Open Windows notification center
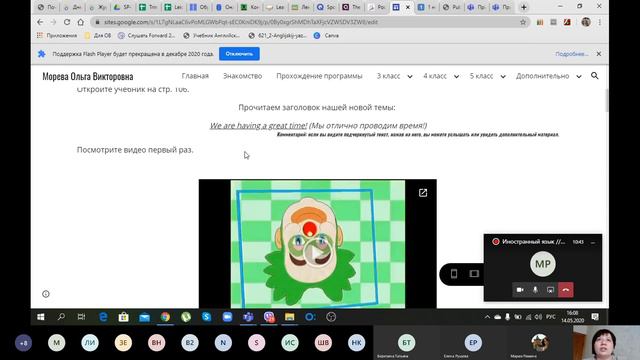Screen dimensions: 640x360 point(595,317)
